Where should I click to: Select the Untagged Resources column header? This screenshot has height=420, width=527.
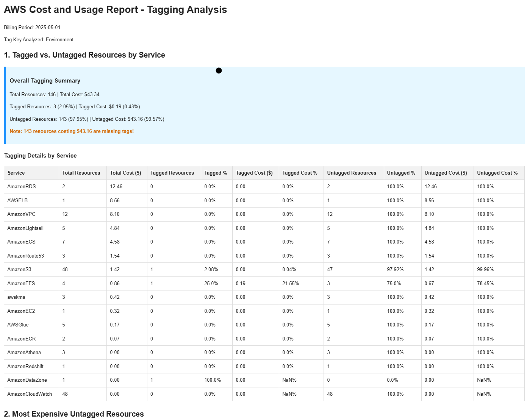[x=352, y=173]
